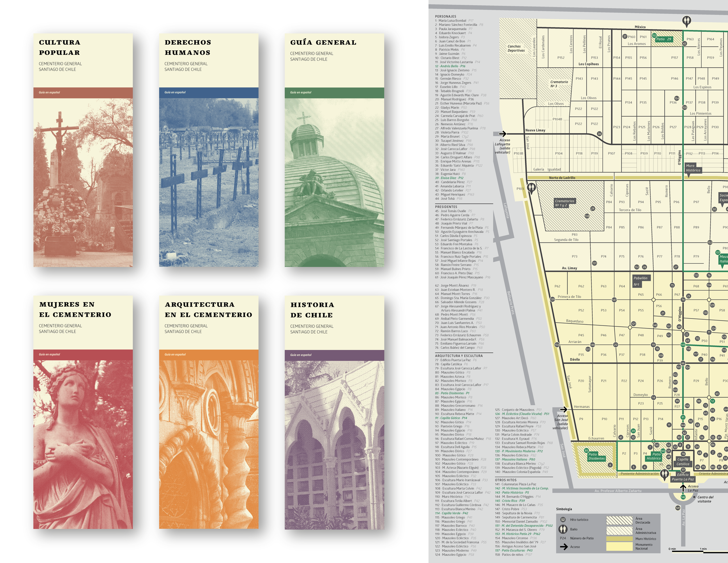The image size is (728, 563).
Task: Click the Monumento Nacional yellow legend swatch
Action: [x=619, y=546]
